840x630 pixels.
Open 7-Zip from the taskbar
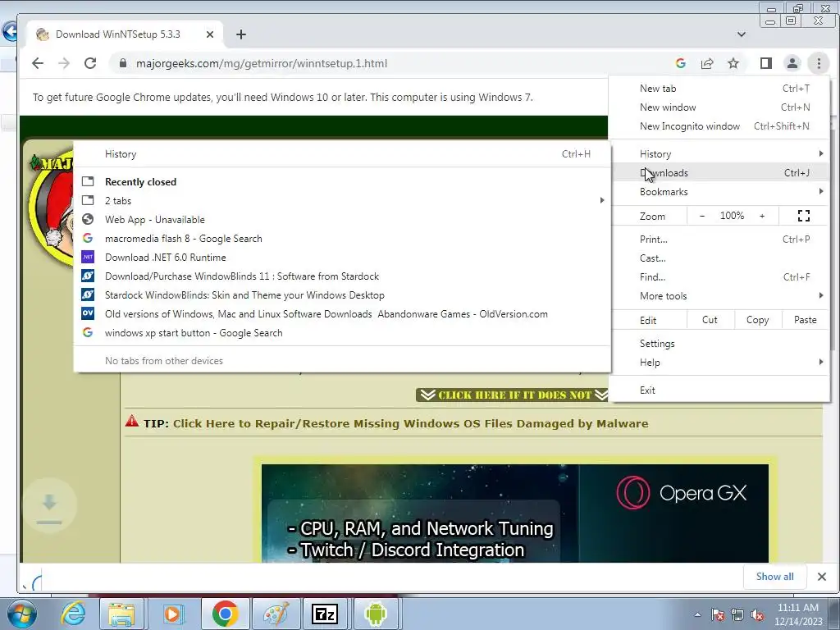(325, 614)
